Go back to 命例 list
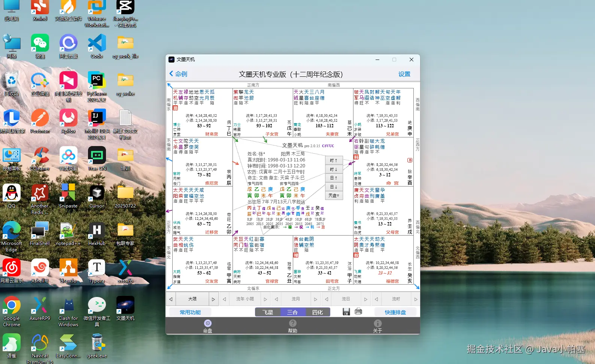The width and height of the screenshot is (595, 364). [x=178, y=74]
